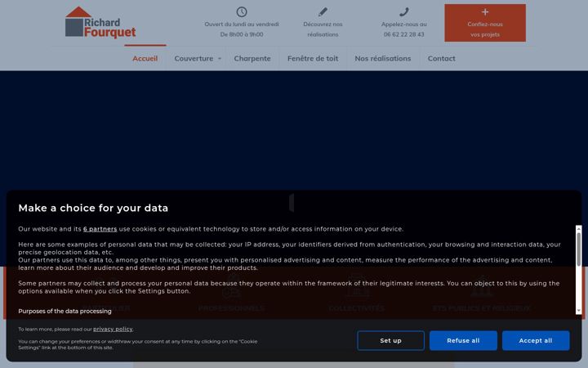Click the Refuse all button

pos(463,340)
